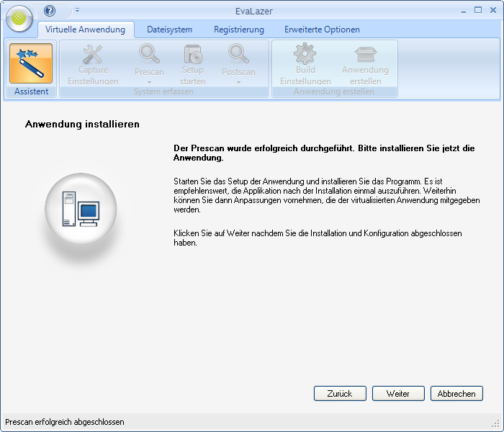Click the 'System erfassen' group label
504x432 pixels.
[x=163, y=91]
